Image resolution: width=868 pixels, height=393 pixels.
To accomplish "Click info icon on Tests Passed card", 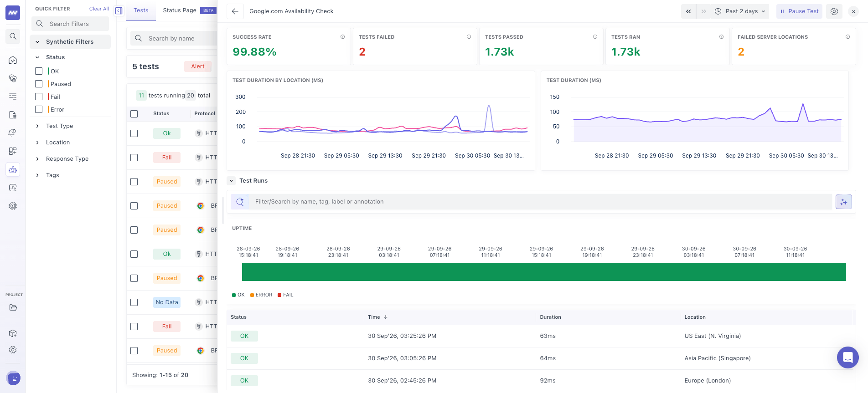I will (x=595, y=37).
